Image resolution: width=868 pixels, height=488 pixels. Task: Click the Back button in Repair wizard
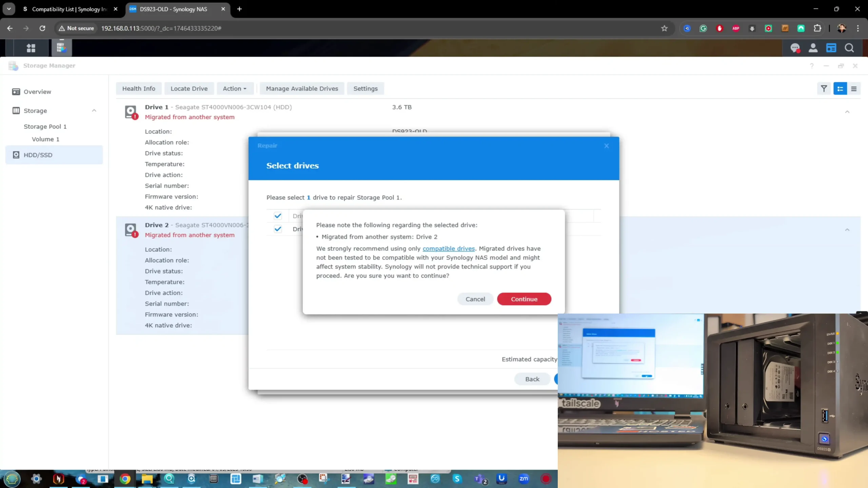coord(532,379)
